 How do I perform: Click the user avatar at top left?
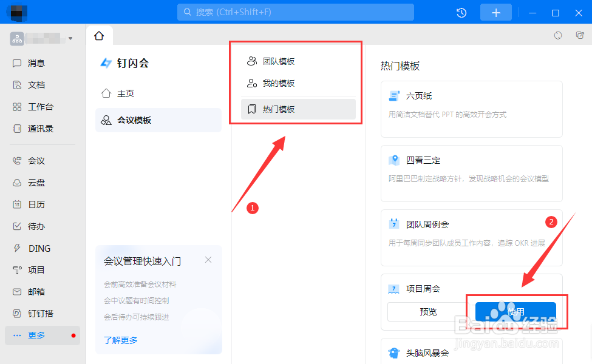point(17,13)
